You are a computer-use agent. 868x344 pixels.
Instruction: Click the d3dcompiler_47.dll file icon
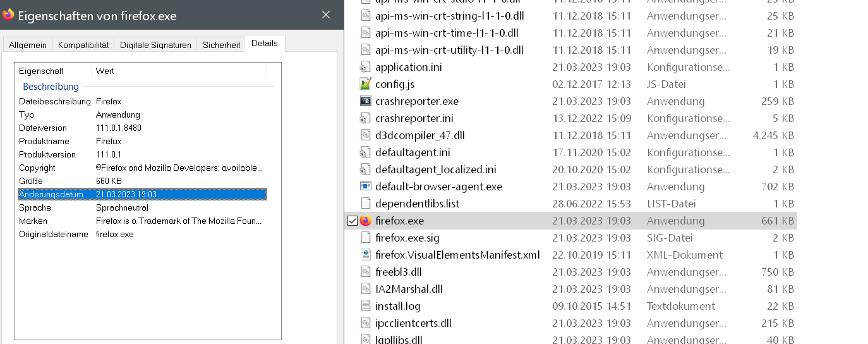click(365, 135)
